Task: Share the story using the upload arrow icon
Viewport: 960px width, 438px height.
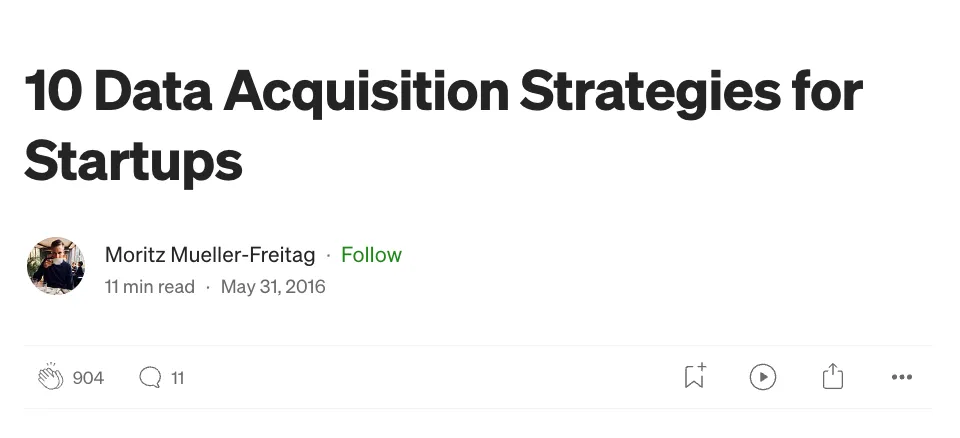Action: [x=833, y=376]
